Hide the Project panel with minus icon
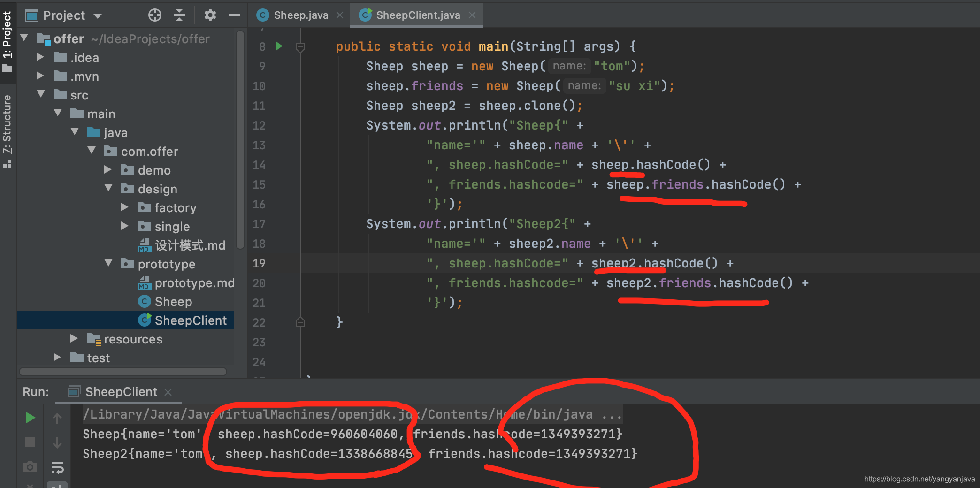Image resolution: width=980 pixels, height=488 pixels. [234, 15]
